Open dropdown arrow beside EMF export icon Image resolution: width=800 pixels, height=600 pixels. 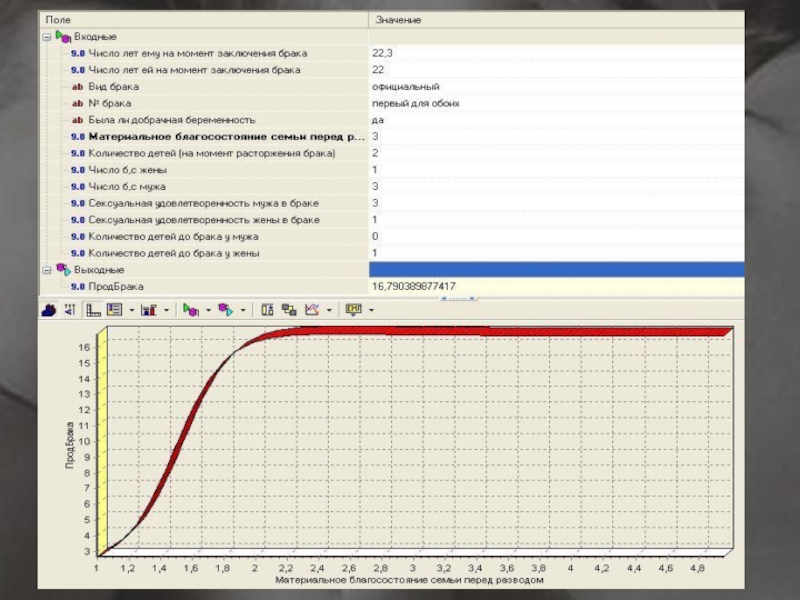tap(371, 310)
